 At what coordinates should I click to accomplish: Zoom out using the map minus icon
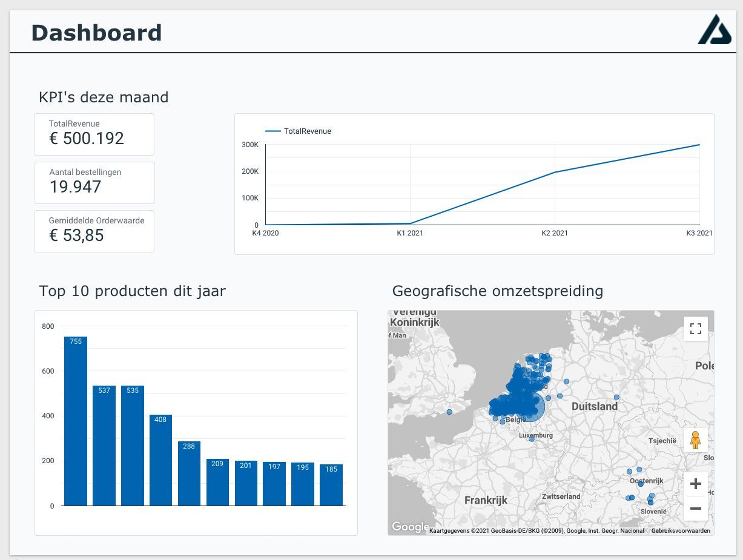pos(695,509)
